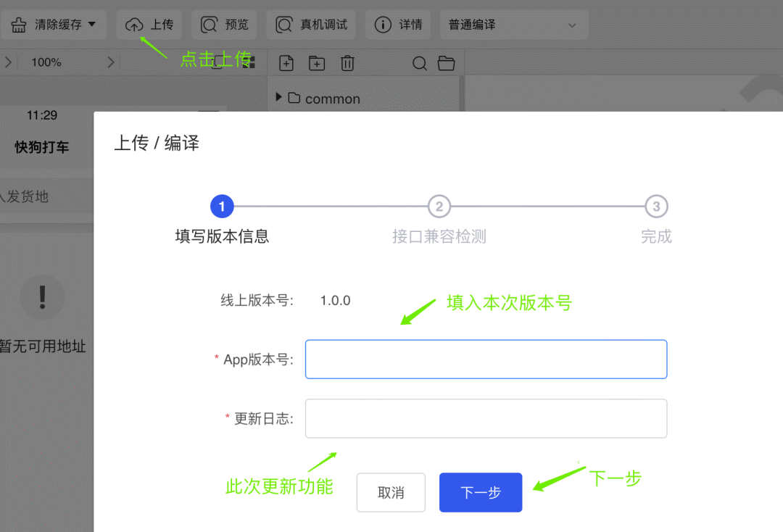Click the 上传 upload cloud icon
Image resolution: width=783 pixels, height=532 pixels.
[134, 25]
